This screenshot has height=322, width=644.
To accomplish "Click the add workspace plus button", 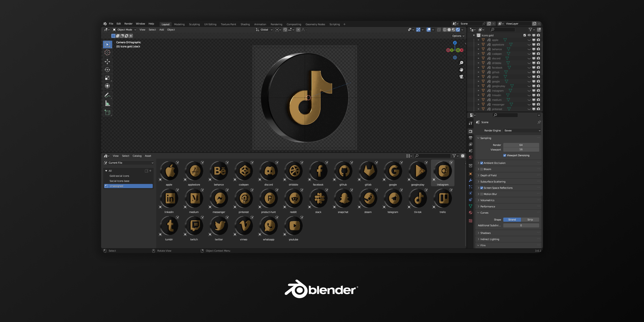I will click(344, 24).
